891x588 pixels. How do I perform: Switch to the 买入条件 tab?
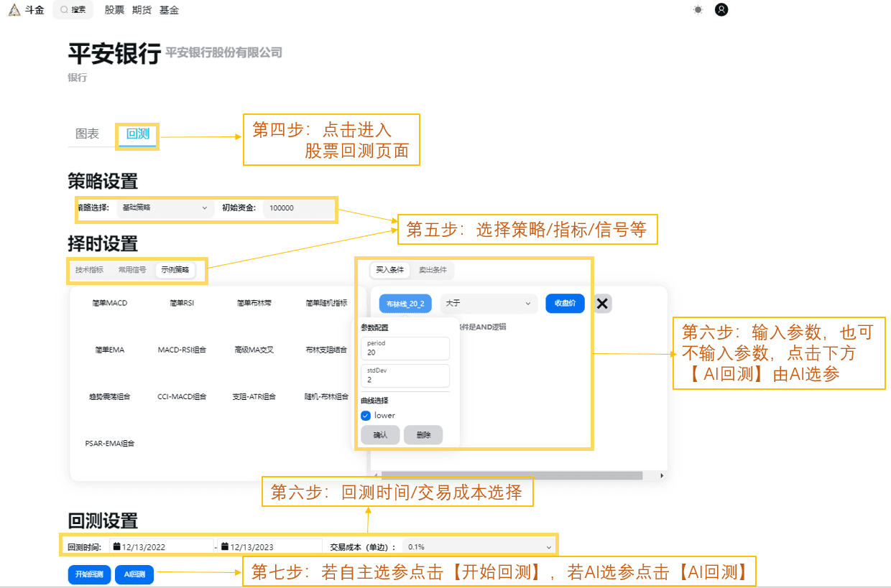390,270
